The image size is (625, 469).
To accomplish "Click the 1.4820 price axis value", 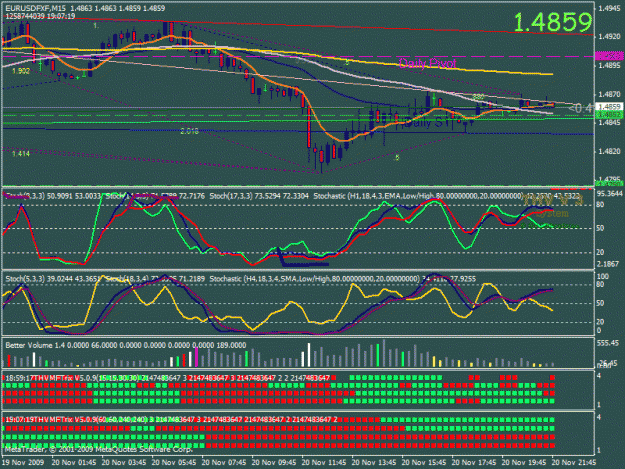I will pos(609,151).
